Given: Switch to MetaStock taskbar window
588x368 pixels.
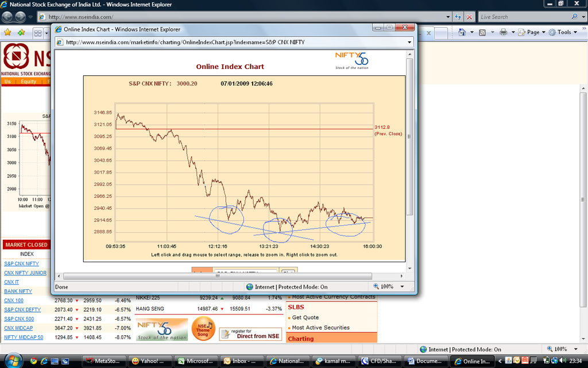Looking at the screenshot, I should click(x=105, y=361).
